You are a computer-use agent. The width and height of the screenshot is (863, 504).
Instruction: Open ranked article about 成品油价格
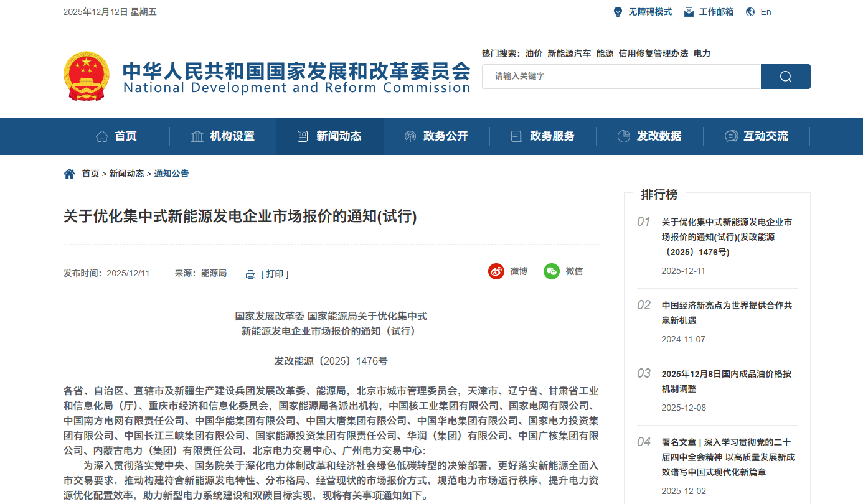[726, 381]
